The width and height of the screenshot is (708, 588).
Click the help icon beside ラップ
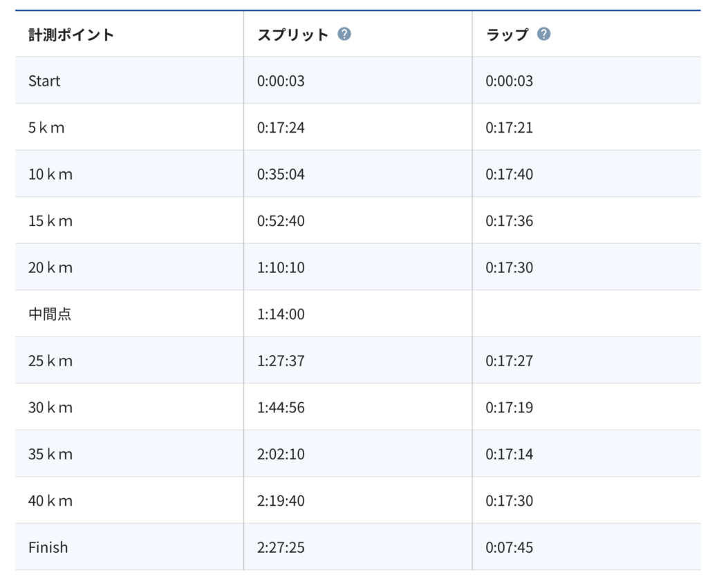pos(544,34)
